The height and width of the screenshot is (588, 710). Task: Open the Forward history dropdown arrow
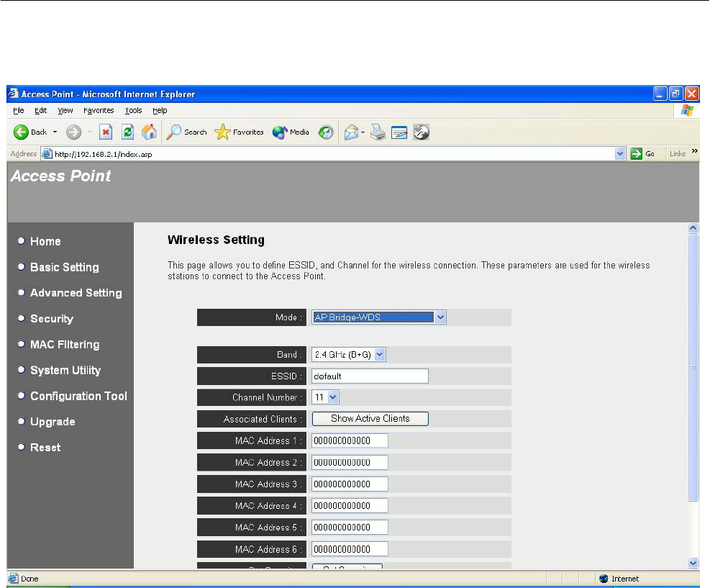(x=89, y=132)
